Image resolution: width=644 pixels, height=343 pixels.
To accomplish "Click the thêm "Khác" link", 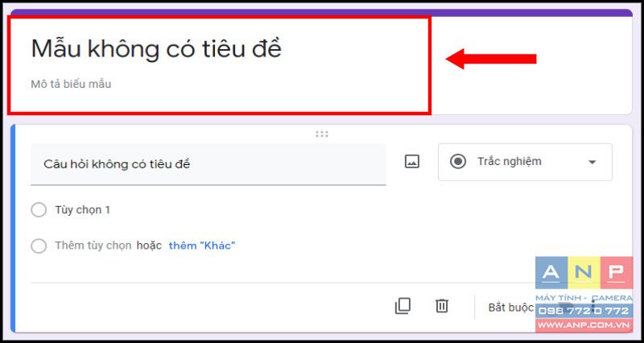I will click(202, 246).
